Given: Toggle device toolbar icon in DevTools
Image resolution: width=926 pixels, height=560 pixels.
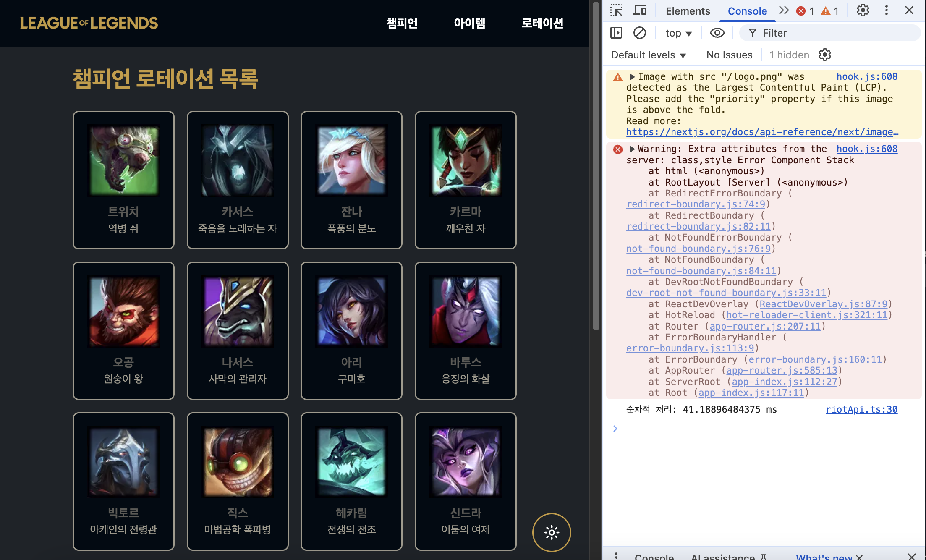Looking at the screenshot, I should tap(640, 10).
